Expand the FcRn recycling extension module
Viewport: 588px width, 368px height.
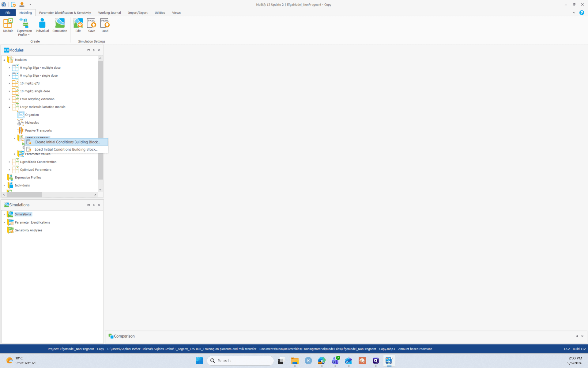coord(9,99)
